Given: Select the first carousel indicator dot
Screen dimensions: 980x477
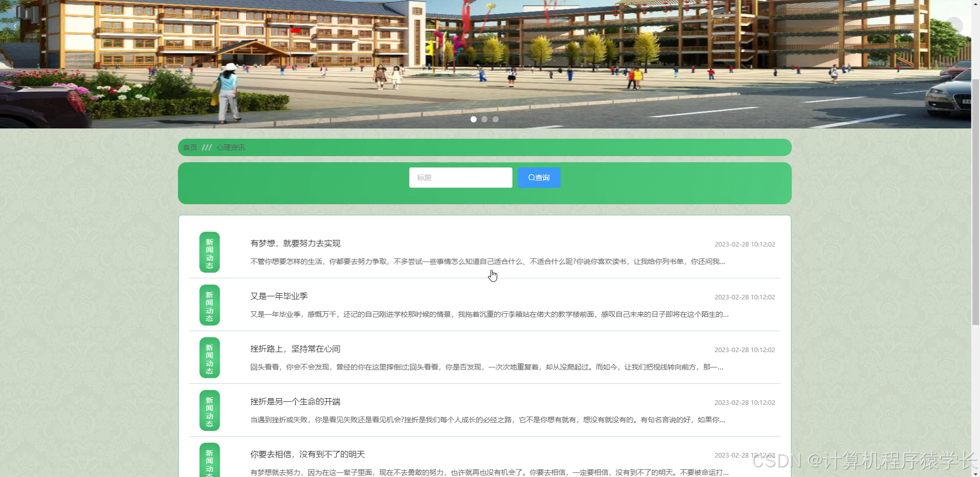Looking at the screenshot, I should click(474, 119).
